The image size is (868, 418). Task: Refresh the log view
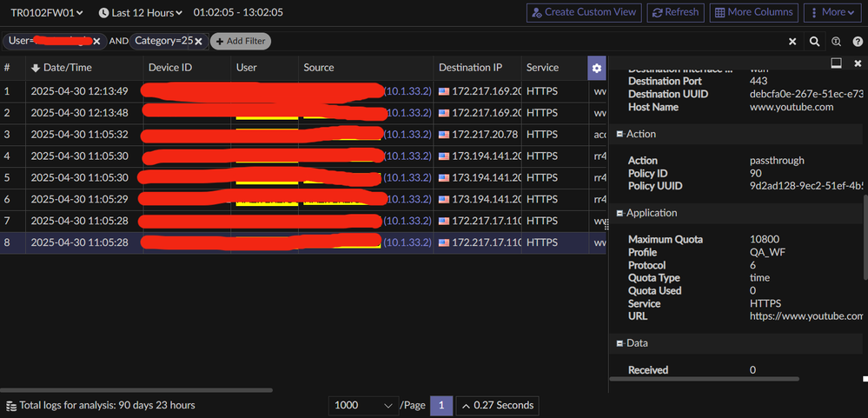[x=675, y=12]
